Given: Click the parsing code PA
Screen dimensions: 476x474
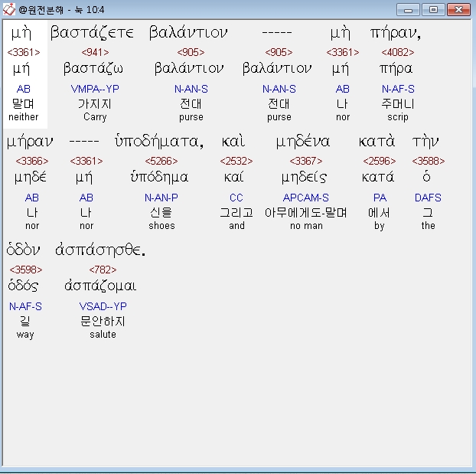Looking at the screenshot, I should 380,198.
